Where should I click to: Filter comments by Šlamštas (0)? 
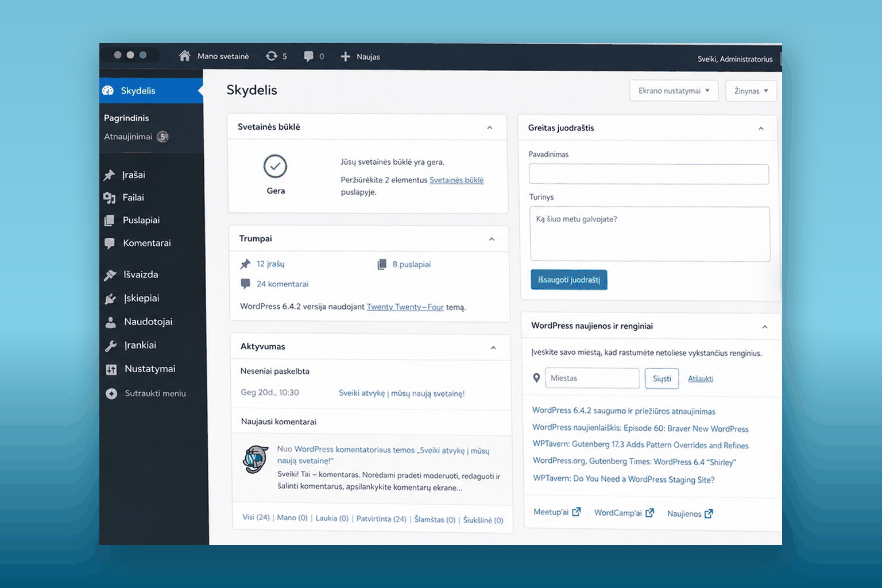tap(435, 519)
